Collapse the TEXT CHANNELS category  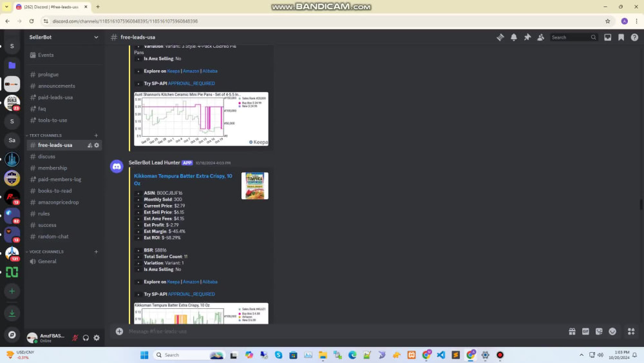pos(44,135)
